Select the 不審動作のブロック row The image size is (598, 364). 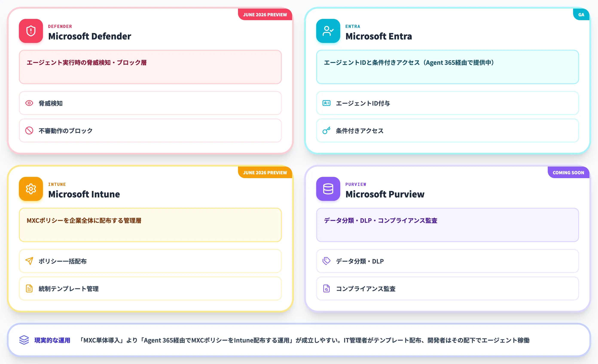150,130
